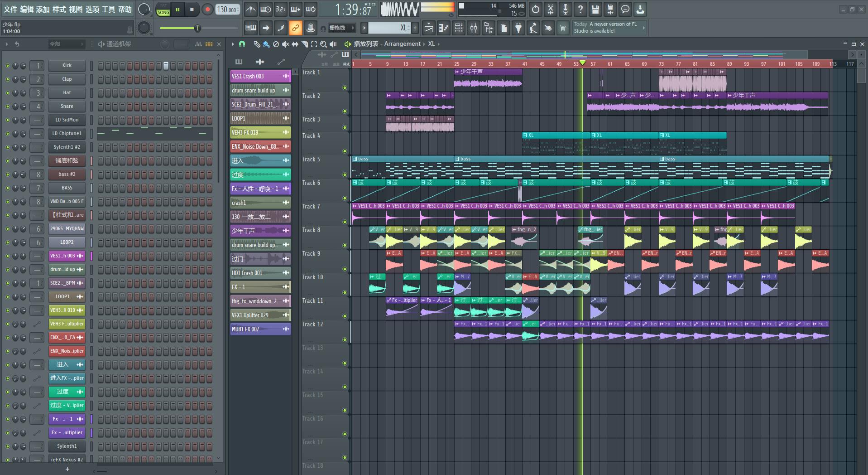Enable wait for input before playing
Image resolution: width=868 pixels, height=475 pixels.
(266, 9)
